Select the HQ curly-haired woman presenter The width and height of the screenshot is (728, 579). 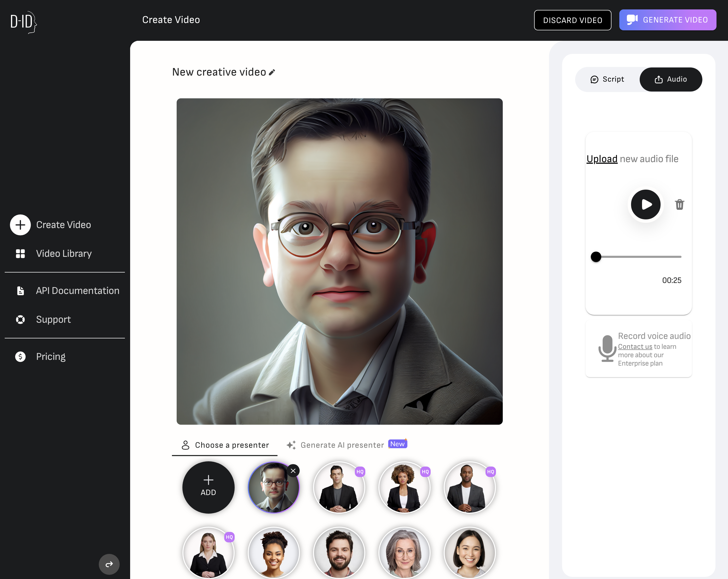[x=404, y=487]
